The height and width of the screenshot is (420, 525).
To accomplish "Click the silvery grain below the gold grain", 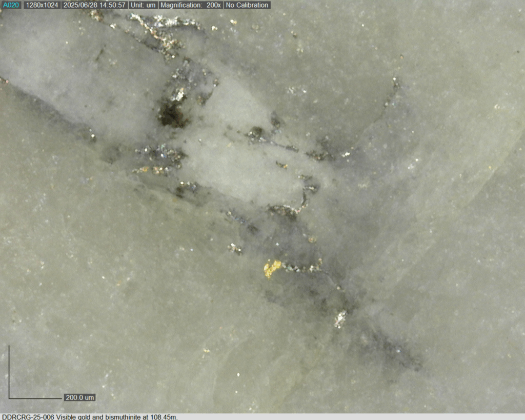I will tap(340, 319).
